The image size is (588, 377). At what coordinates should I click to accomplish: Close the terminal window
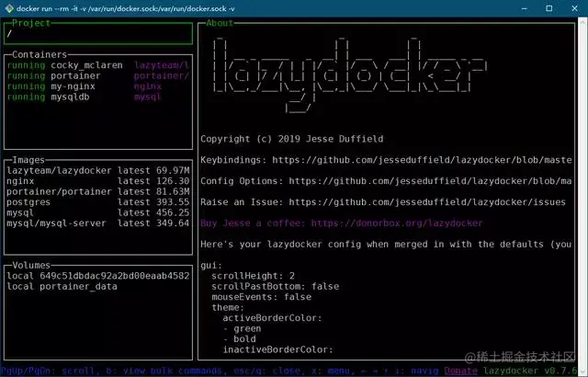coord(574,8)
